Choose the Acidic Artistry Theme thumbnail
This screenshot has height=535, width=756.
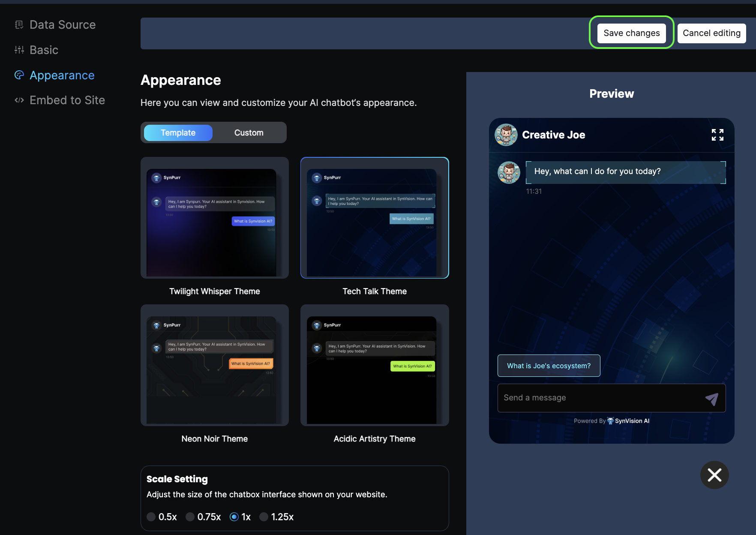(374, 365)
